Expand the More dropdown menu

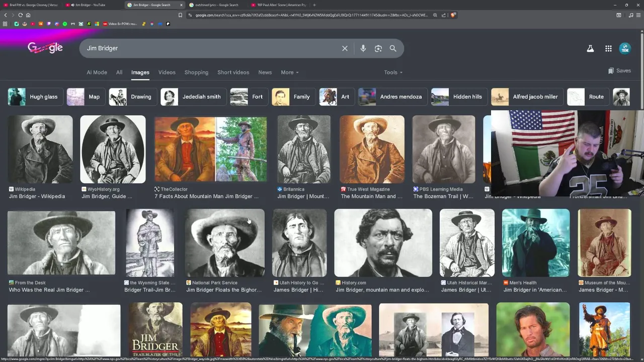click(x=290, y=72)
